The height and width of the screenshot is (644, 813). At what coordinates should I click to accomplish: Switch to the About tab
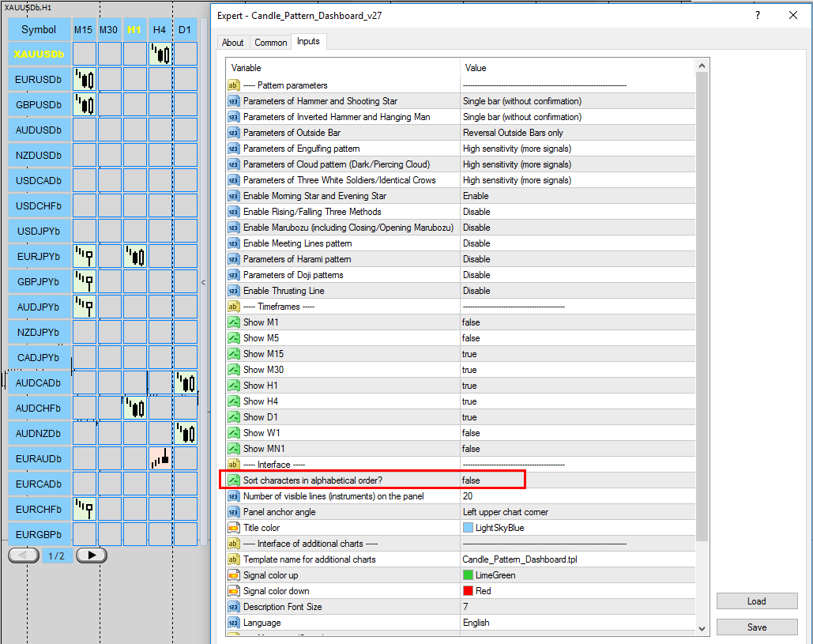coord(233,43)
